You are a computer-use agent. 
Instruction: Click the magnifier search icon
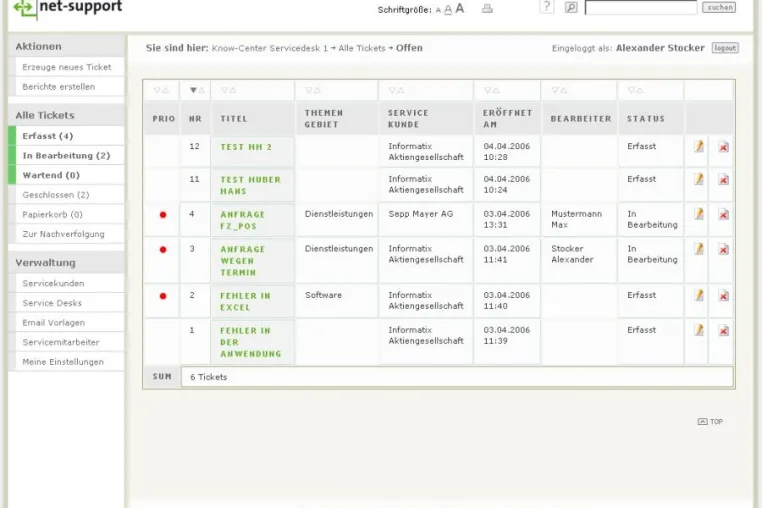point(571,7)
